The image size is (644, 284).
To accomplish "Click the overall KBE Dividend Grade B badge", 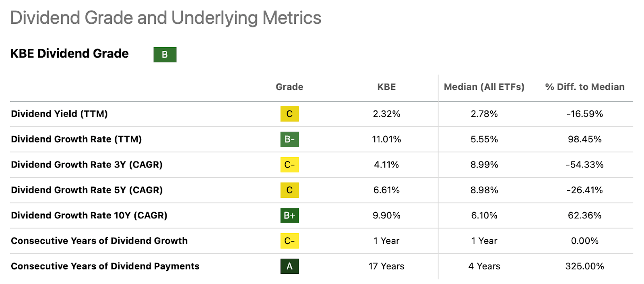I will [165, 54].
